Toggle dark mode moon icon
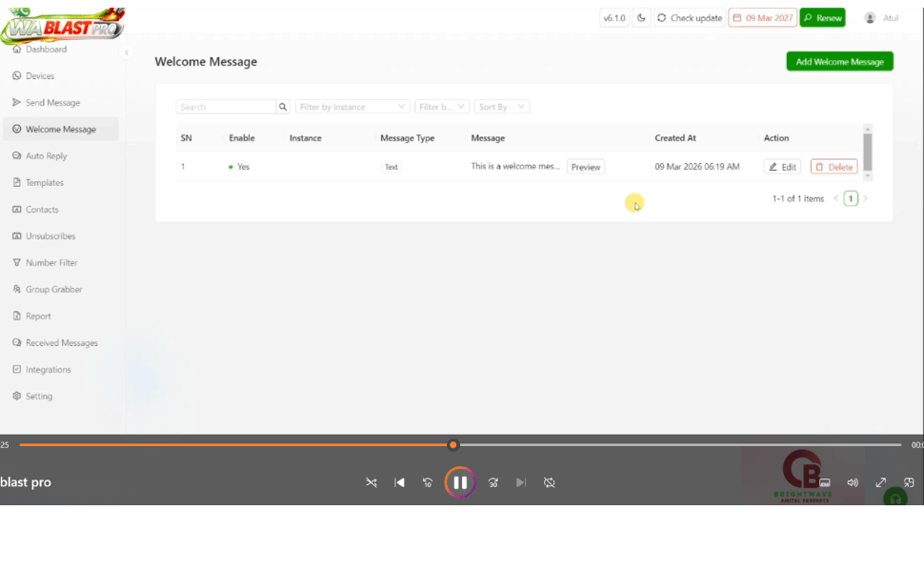 point(642,18)
